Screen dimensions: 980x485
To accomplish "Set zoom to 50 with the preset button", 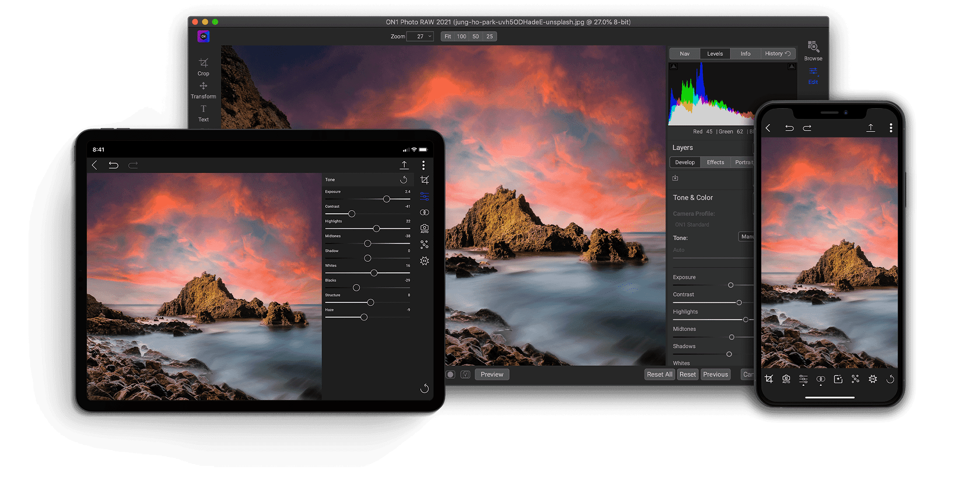I will click(476, 36).
